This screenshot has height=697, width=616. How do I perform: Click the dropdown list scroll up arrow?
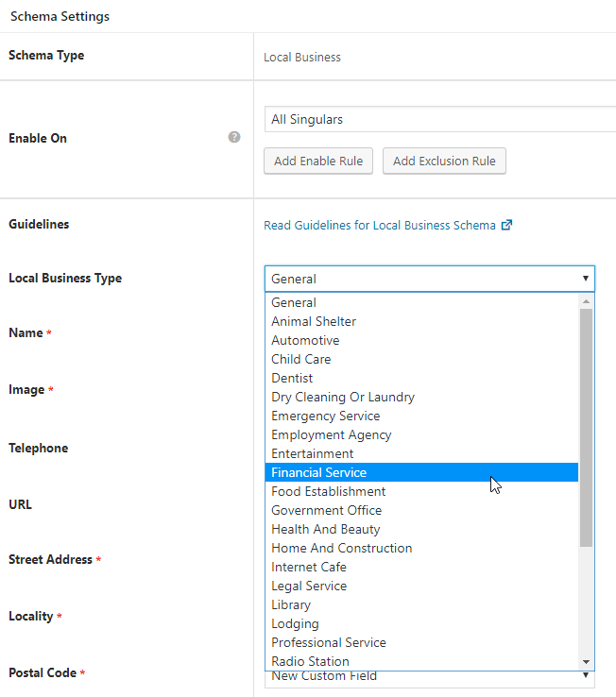point(586,301)
